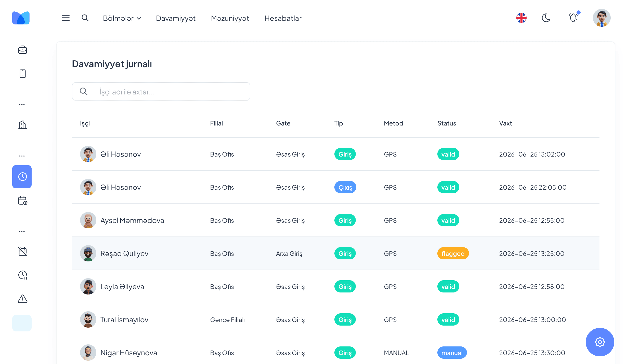The height and width of the screenshot is (364, 627).
Task: Click valid badge in Leyla Əliyeva row
Action: [448, 287]
